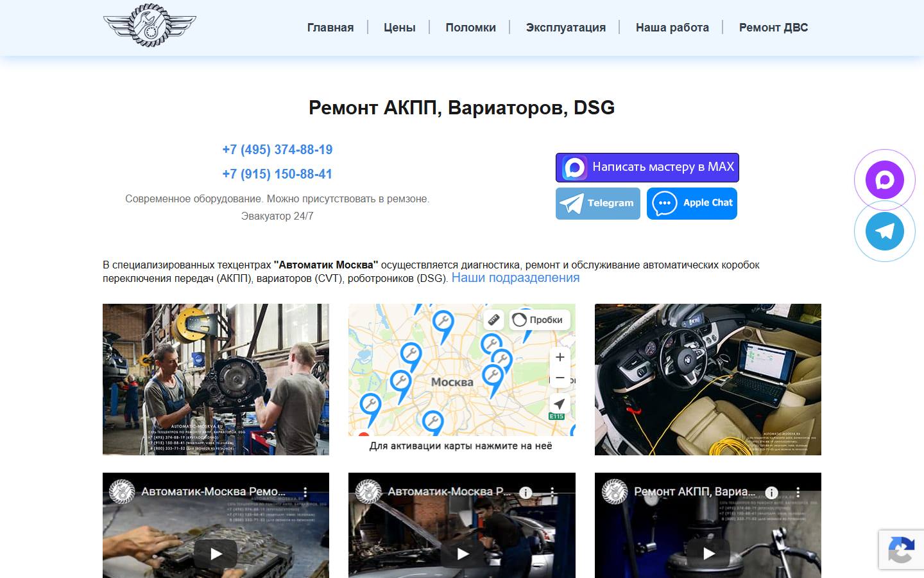
Task: Open the Наша работа page
Action: pyautogui.click(x=672, y=28)
